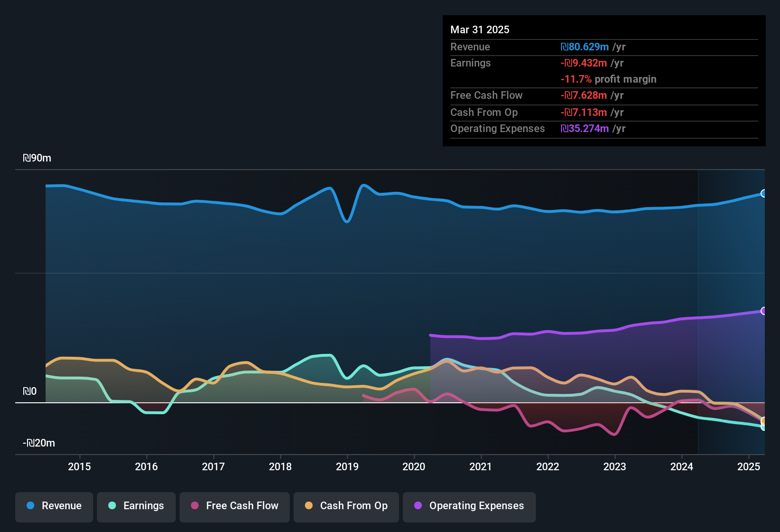The image size is (780, 532).
Task: Click the Revenue endpoint marker on the chart
Action: click(763, 193)
